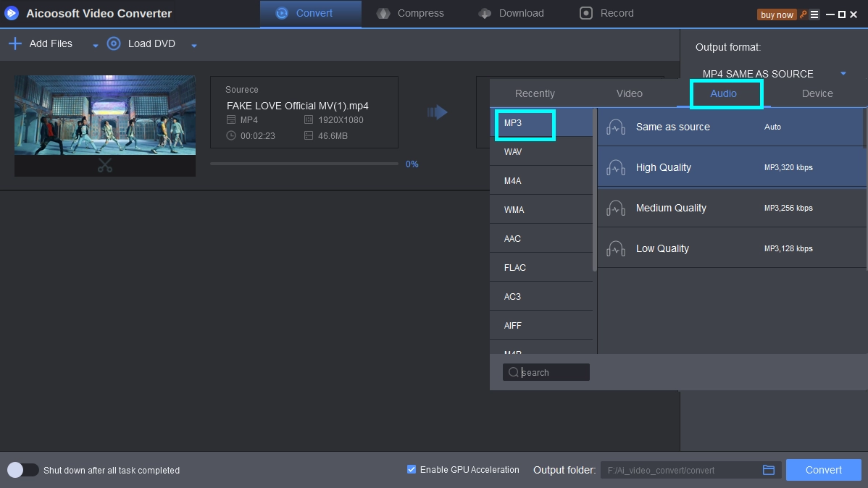Open the Device format tab

817,93
